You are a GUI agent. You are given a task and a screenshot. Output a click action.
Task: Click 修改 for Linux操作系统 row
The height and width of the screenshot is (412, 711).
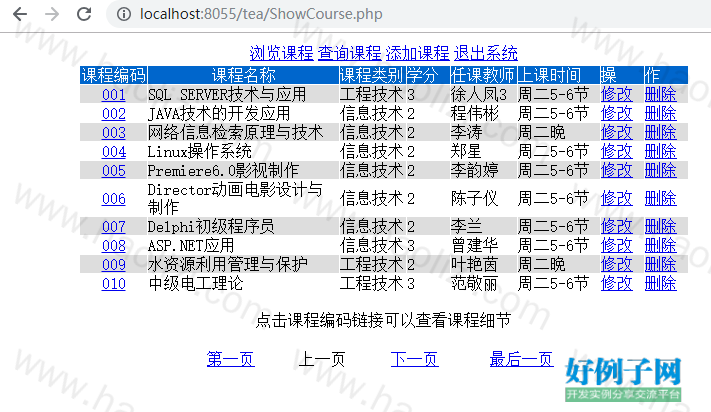tap(616, 152)
